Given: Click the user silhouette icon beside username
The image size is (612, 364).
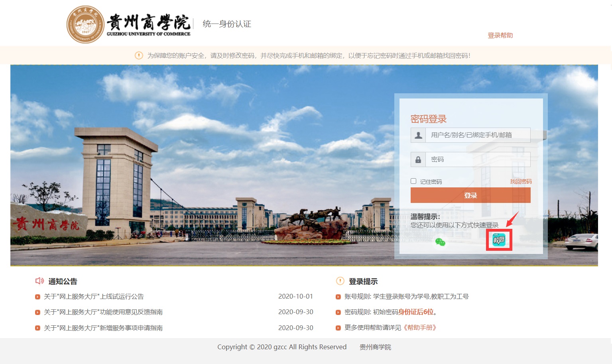Looking at the screenshot, I should tap(418, 135).
